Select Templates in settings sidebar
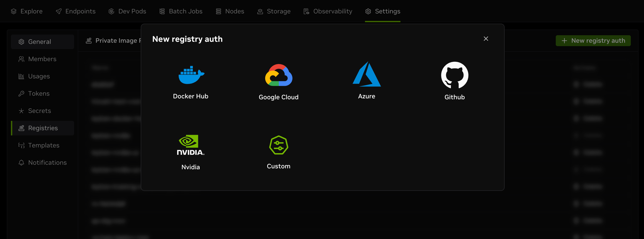The height and width of the screenshot is (239, 644). click(43, 145)
